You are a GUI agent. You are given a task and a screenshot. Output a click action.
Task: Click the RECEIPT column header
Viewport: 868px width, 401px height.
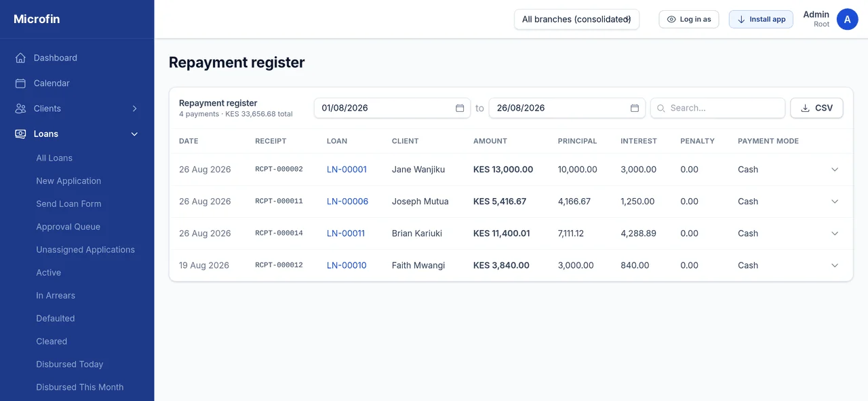(271, 141)
